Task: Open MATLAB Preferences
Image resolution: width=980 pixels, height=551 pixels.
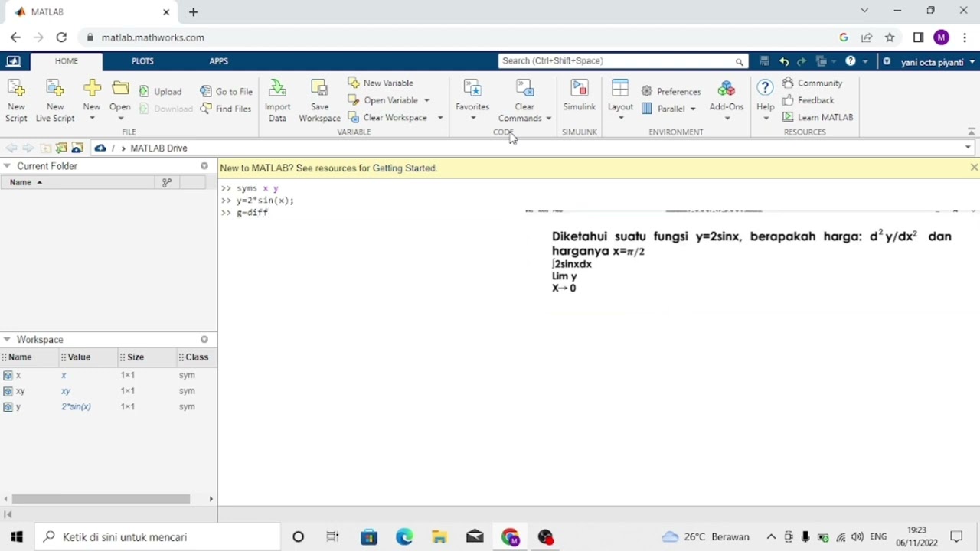Action: coord(671,91)
